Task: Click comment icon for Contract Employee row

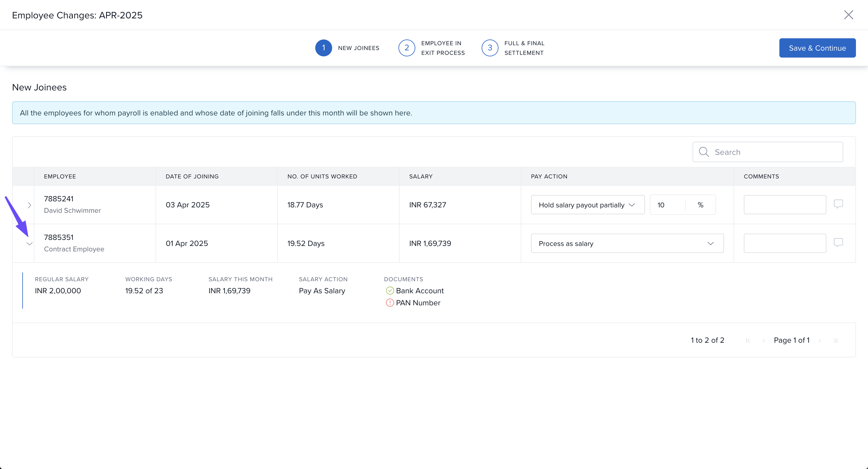Action: click(x=838, y=243)
